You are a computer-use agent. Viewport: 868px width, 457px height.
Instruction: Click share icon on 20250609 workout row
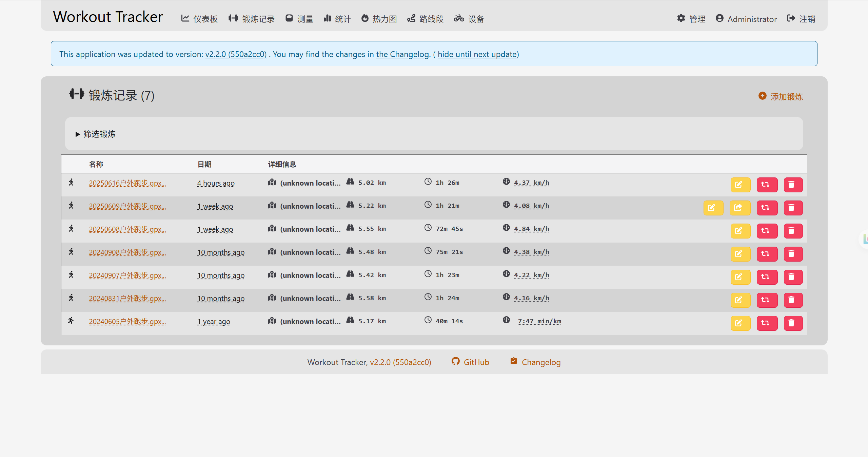click(739, 208)
